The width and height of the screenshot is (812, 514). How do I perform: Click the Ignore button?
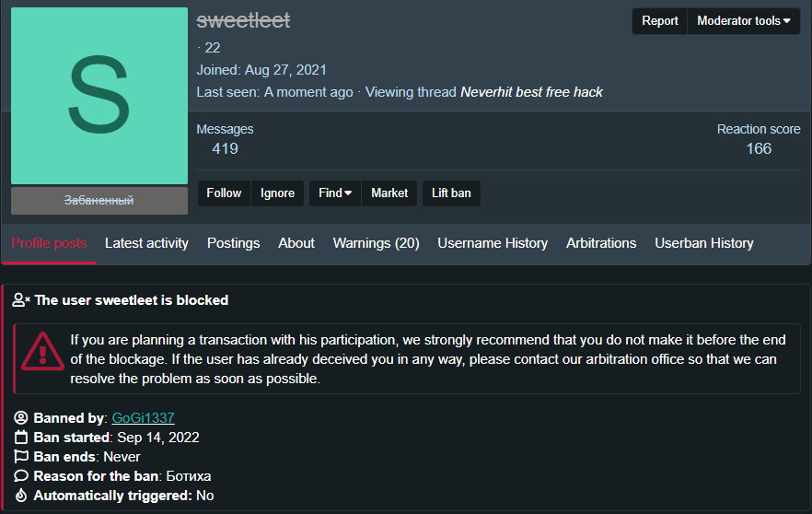(x=277, y=193)
